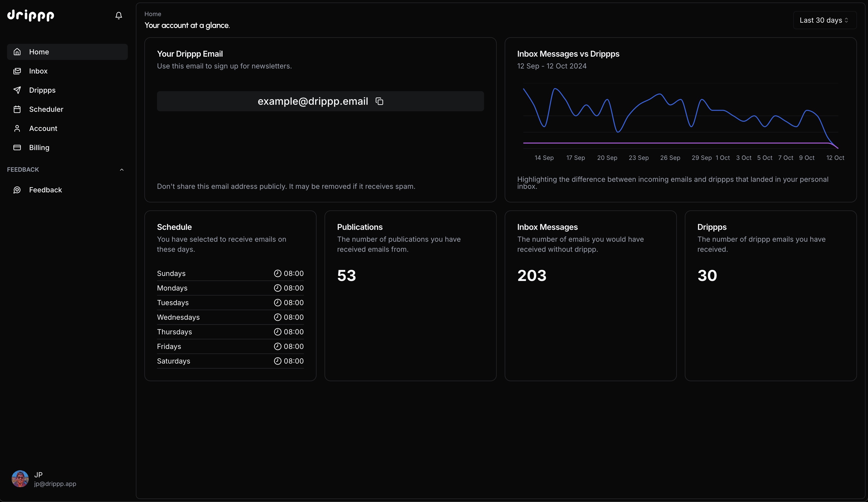
Task: Click the Wednesdays schedule label
Action: click(x=178, y=317)
